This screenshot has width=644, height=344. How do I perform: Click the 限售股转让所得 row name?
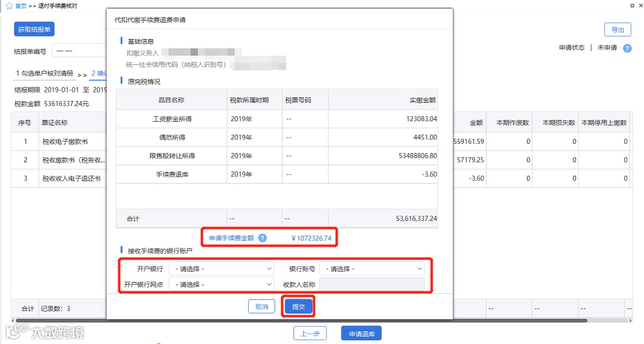tap(172, 156)
